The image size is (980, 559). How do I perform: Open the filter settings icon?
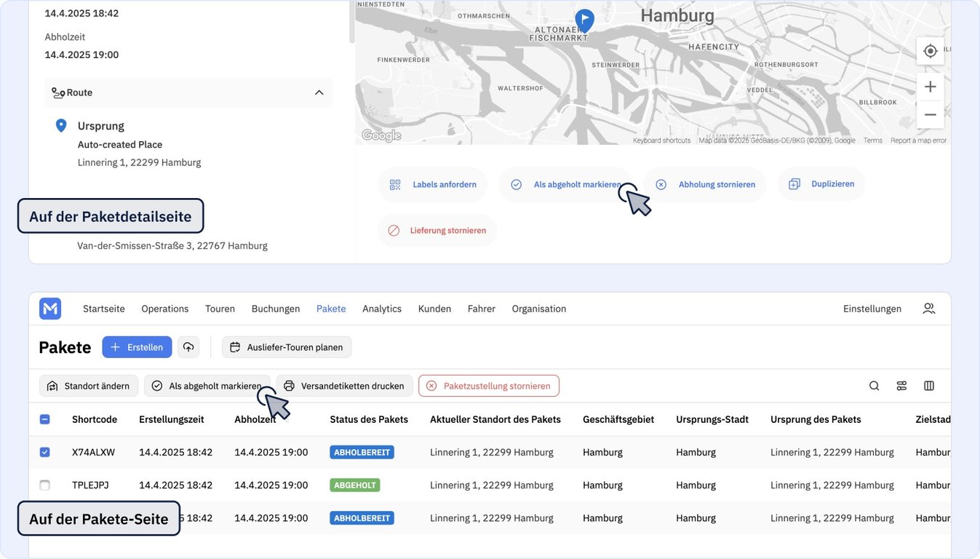[901, 386]
